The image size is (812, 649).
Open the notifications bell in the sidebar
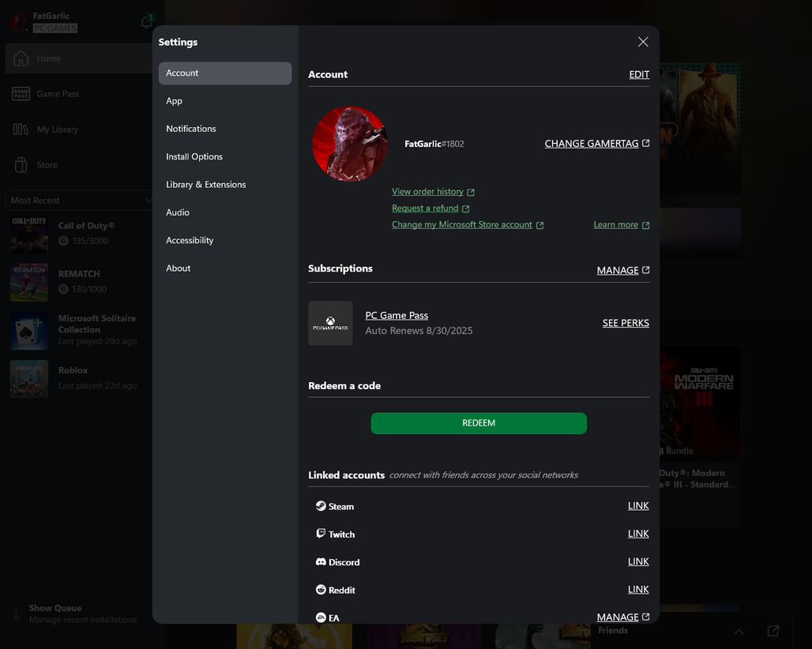(147, 22)
